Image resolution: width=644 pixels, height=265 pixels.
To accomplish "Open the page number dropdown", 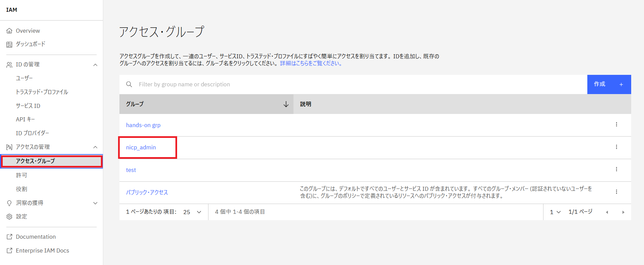I will click(x=555, y=212).
